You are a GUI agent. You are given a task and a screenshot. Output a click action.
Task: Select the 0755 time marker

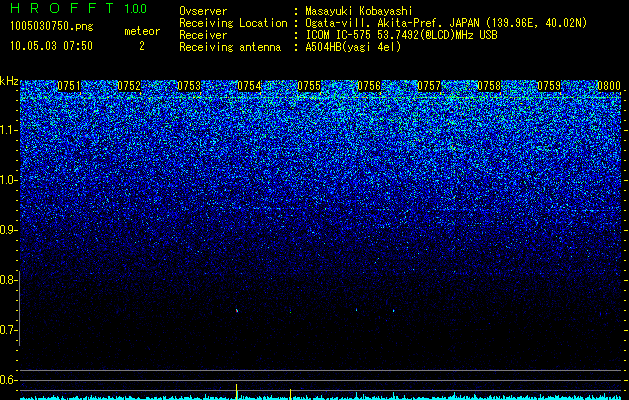click(309, 86)
